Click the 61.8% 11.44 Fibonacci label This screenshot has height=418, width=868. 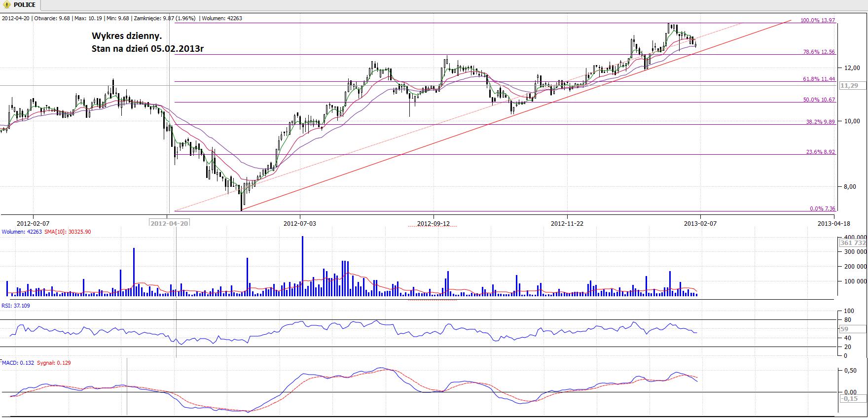point(819,79)
